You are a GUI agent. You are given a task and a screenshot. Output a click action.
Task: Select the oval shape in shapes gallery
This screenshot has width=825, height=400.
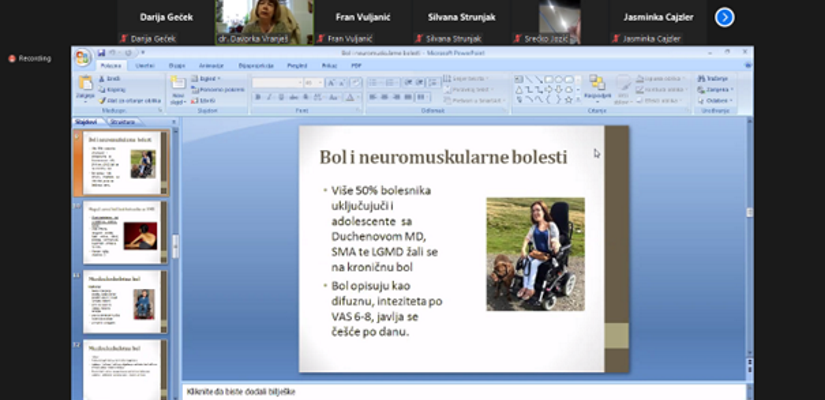(559, 79)
